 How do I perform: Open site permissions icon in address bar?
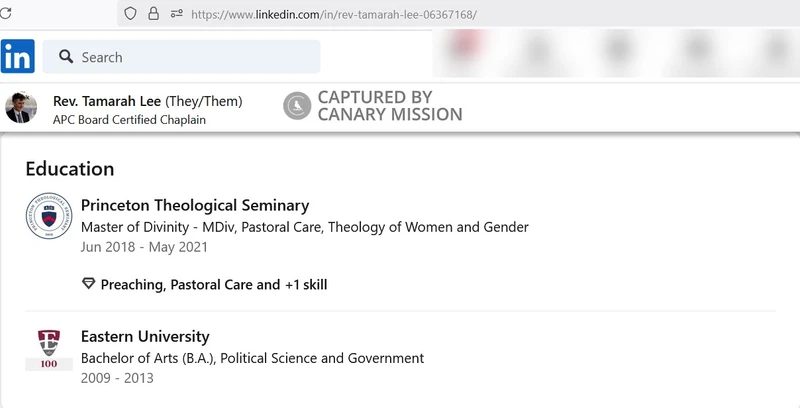point(177,14)
